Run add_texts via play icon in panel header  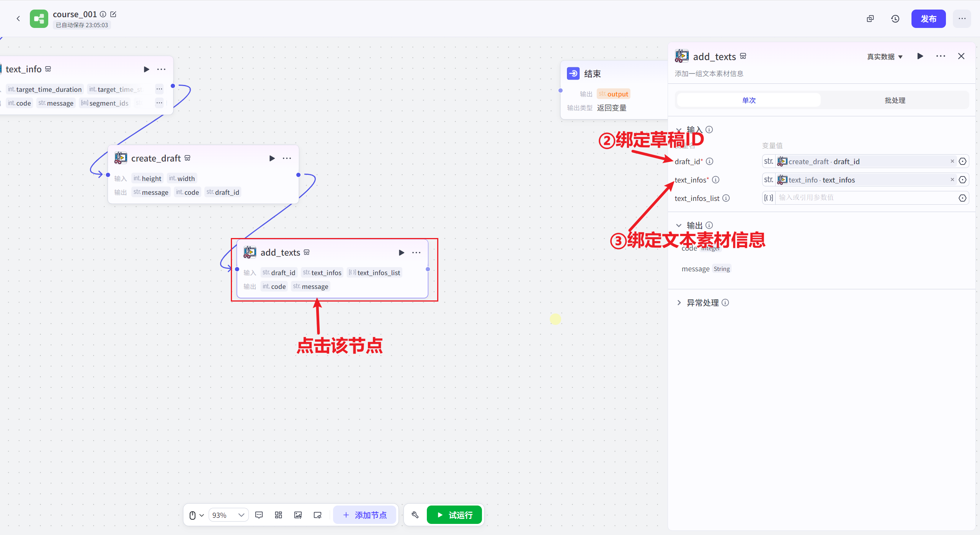[920, 56]
